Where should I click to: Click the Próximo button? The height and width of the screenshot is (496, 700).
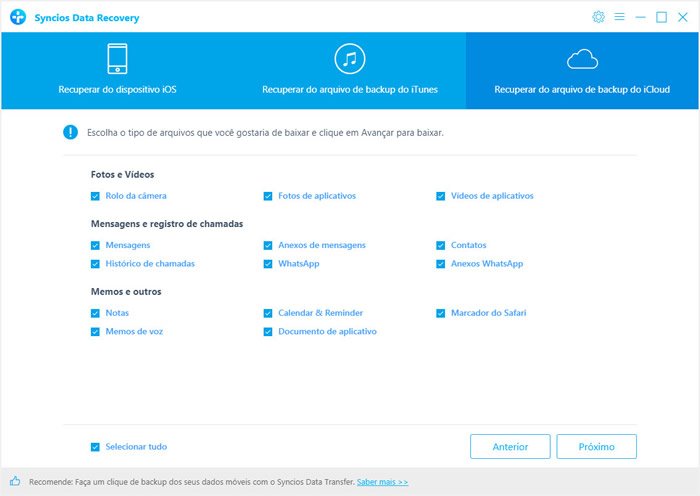pos(596,446)
